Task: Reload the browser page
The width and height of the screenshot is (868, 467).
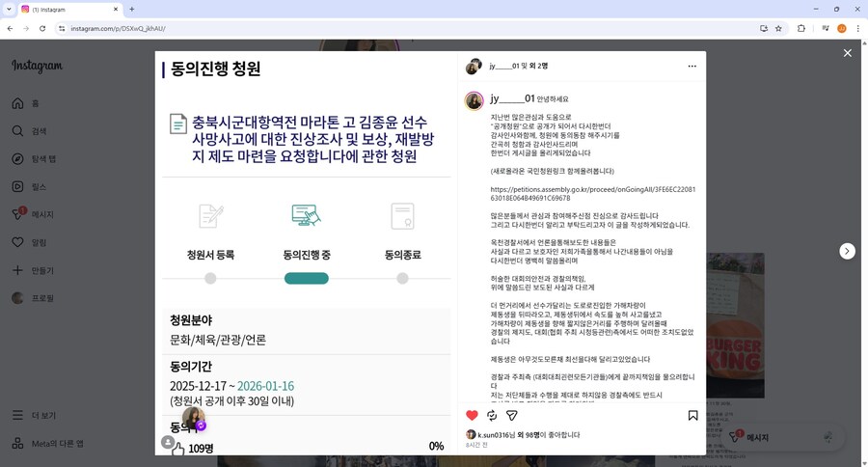Action: click(x=42, y=28)
